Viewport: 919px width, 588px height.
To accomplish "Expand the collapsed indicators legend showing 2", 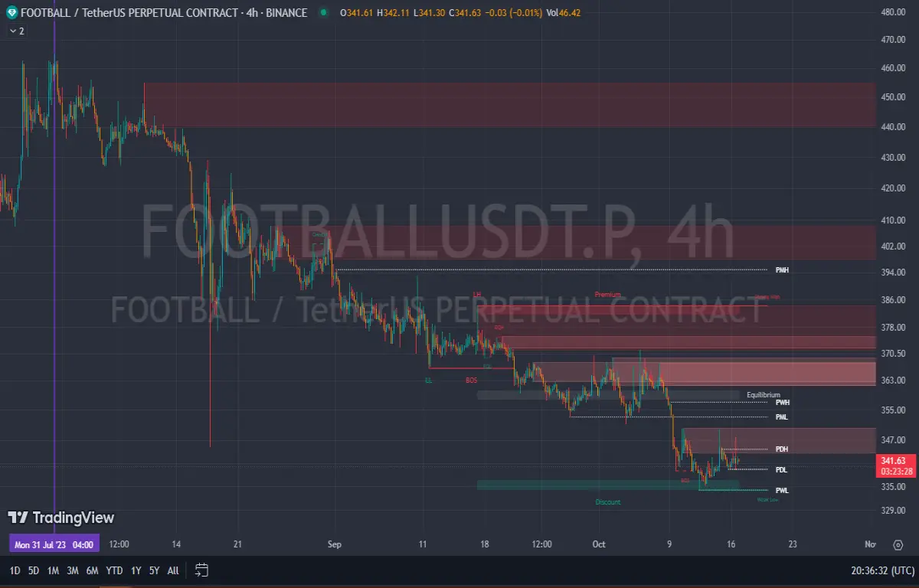I will 16,31.
